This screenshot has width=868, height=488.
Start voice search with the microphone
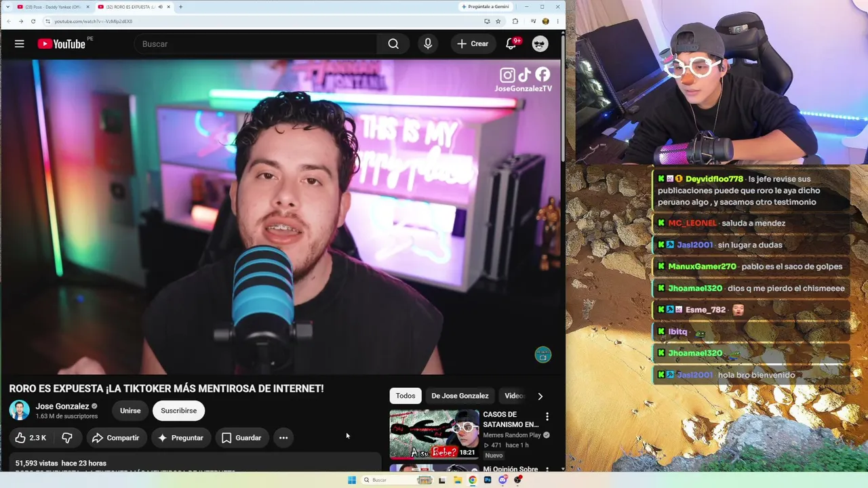coord(428,44)
